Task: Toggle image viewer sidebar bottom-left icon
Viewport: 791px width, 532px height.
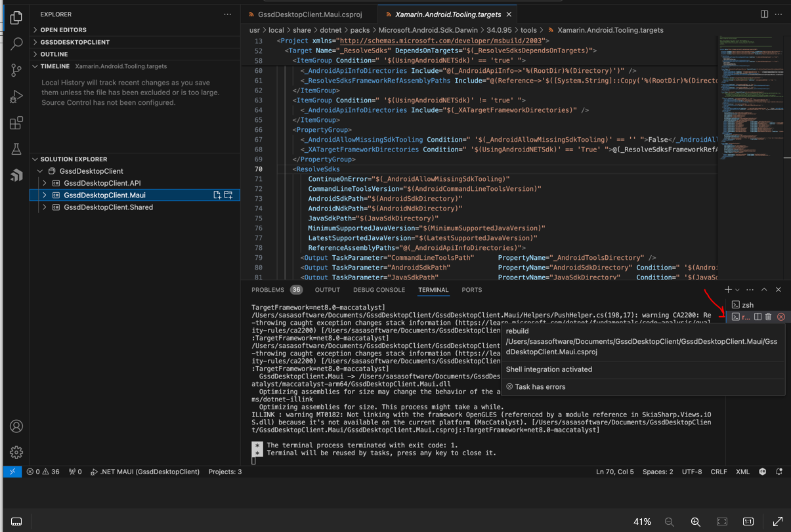Action: coord(17,522)
